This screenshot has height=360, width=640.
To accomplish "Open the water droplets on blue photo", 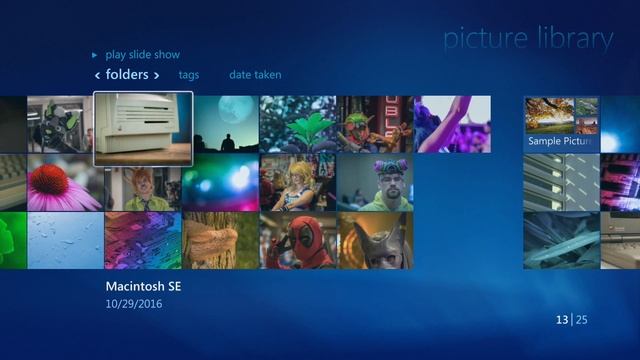I will 65,240.
